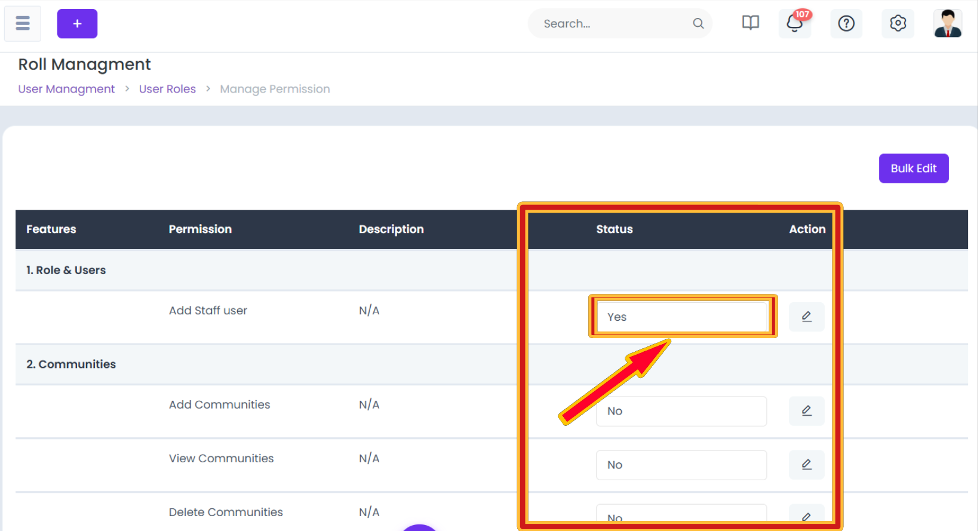980x531 pixels.
Task: Click the Manage Permission breadcrumb
Action: coord(275,89)
